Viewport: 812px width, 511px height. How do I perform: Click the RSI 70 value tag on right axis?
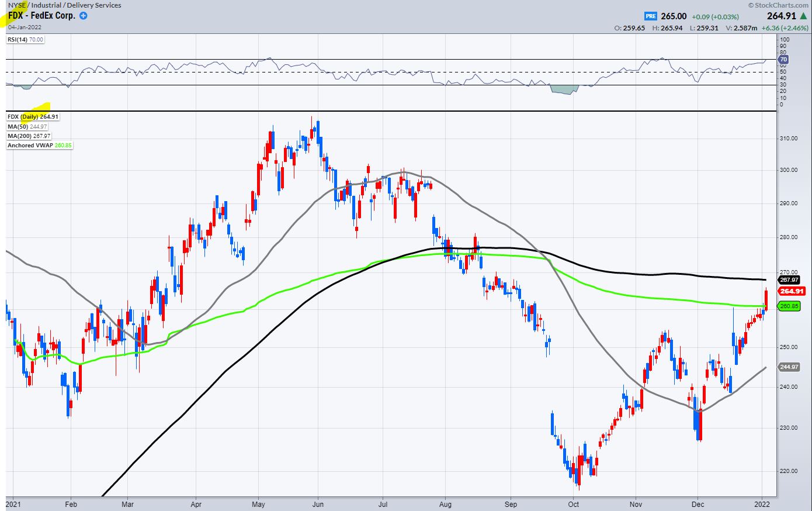pyautogui.click(x=783, y=59)
